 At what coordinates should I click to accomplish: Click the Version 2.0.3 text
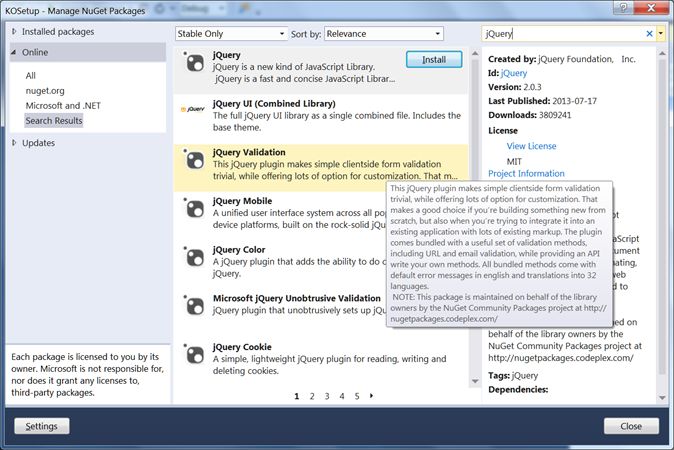(x=515, y=87)
